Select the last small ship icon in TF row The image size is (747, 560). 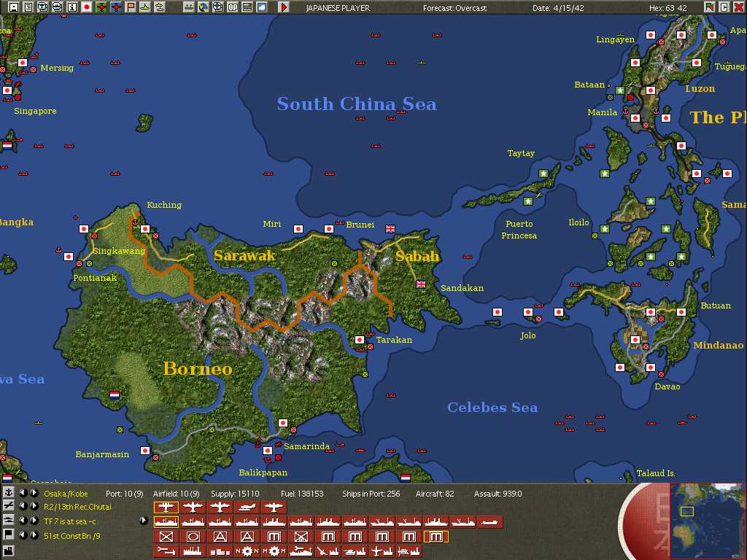tap(489, 522)
